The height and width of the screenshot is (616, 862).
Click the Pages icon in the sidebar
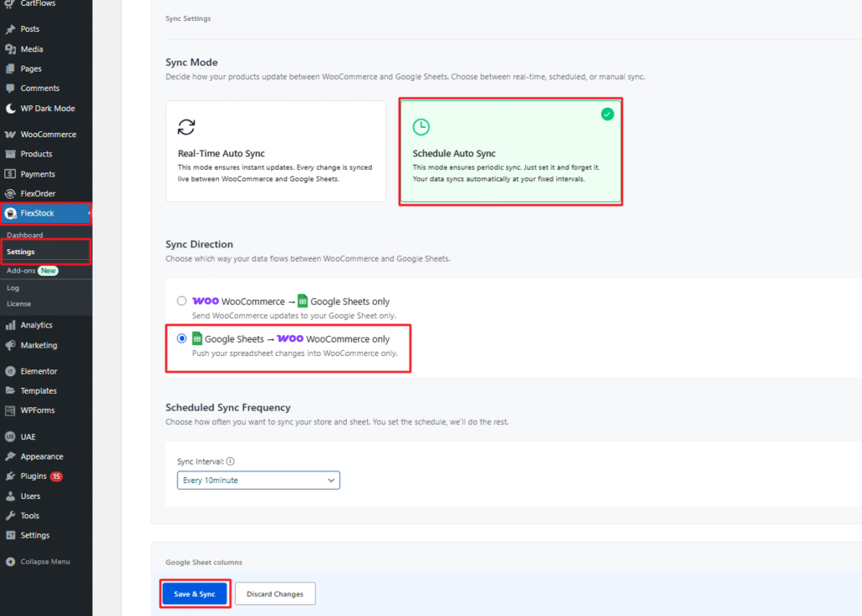[10, 69]
